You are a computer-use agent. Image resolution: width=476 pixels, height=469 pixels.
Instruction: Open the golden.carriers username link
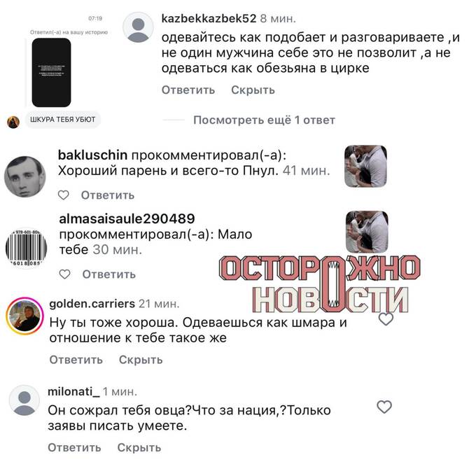(92, 304)
